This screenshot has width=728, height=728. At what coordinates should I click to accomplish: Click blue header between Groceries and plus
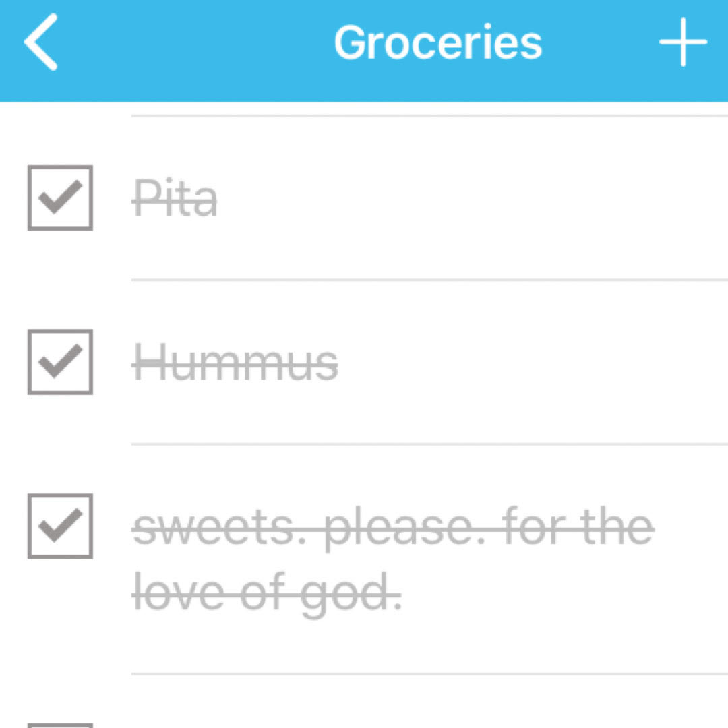point(600,42)
